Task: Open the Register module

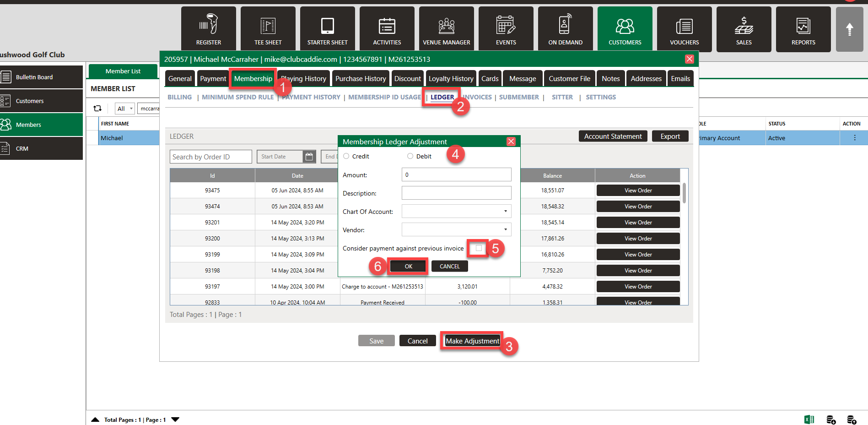Action: click(209, 29)
